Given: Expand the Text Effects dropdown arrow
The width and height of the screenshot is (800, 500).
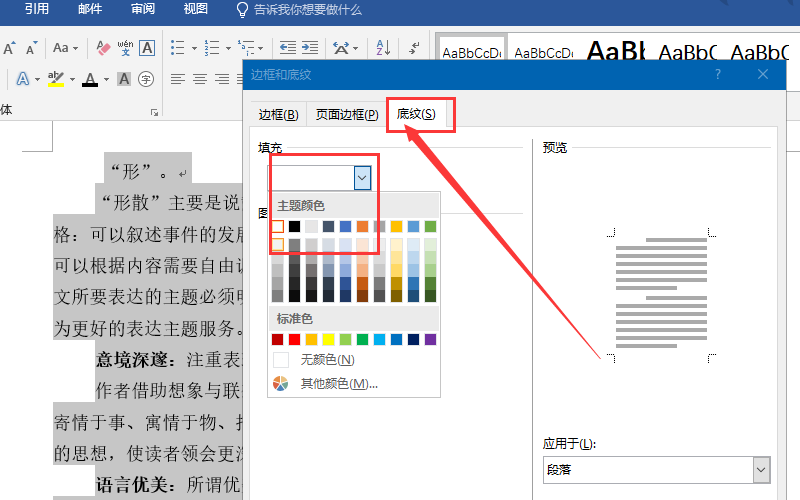Looking at the screenshot, I should point(37,80).
